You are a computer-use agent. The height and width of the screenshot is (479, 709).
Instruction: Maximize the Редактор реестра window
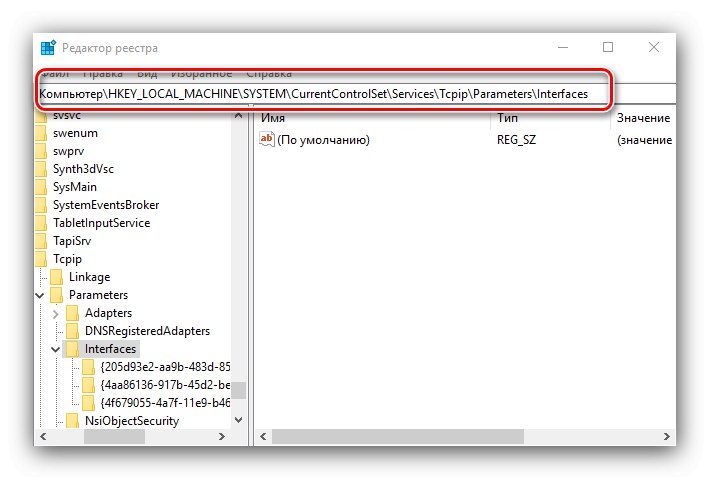[x=608, y=47]
